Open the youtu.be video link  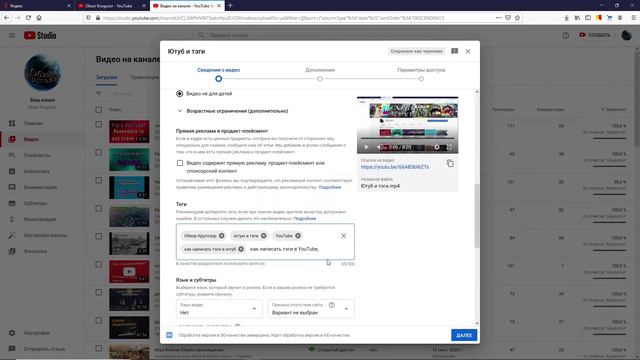point(395,167)
